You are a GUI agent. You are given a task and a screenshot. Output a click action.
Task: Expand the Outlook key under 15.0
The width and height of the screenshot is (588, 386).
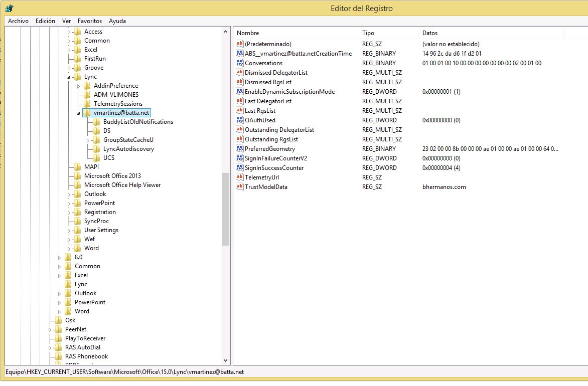click(x=69, y=195)
